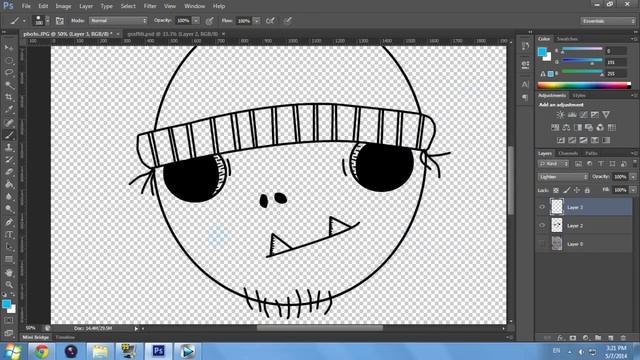Select the Elliptical Marquee tool
The height and width of the screenshot is (360, 640).
[x=9, y=60]
